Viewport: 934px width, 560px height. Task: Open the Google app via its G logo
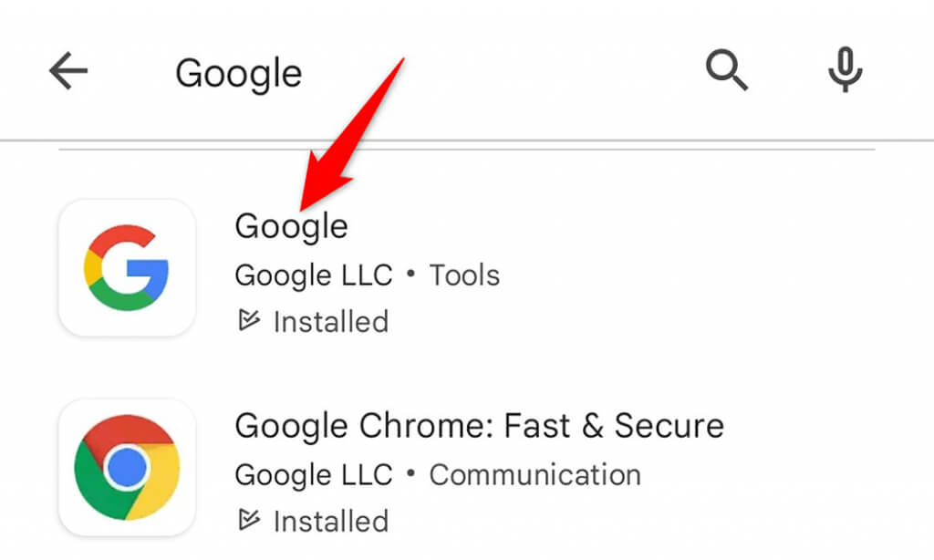pyautogui.click(x=127, y=268)
